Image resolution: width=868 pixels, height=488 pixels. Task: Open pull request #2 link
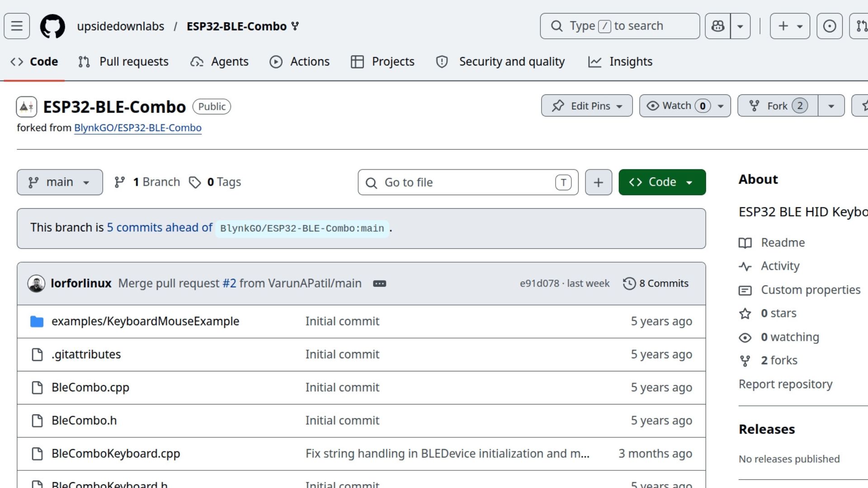[x=229, y=283]
